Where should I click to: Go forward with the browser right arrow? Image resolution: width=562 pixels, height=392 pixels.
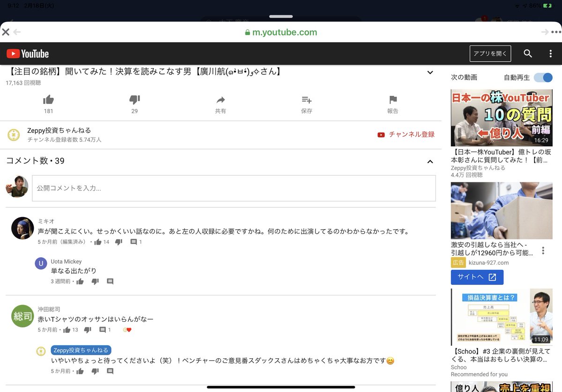click(x=545, y=32)
